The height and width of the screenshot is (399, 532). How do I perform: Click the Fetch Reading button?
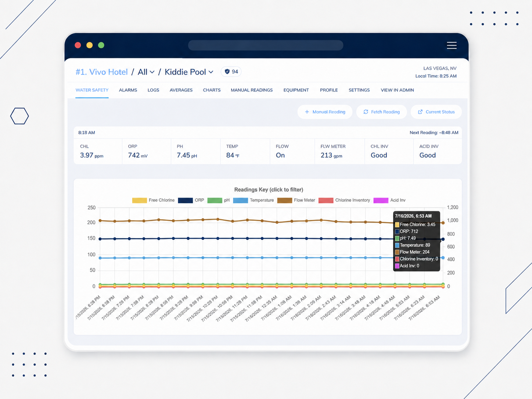pos(381,112)
